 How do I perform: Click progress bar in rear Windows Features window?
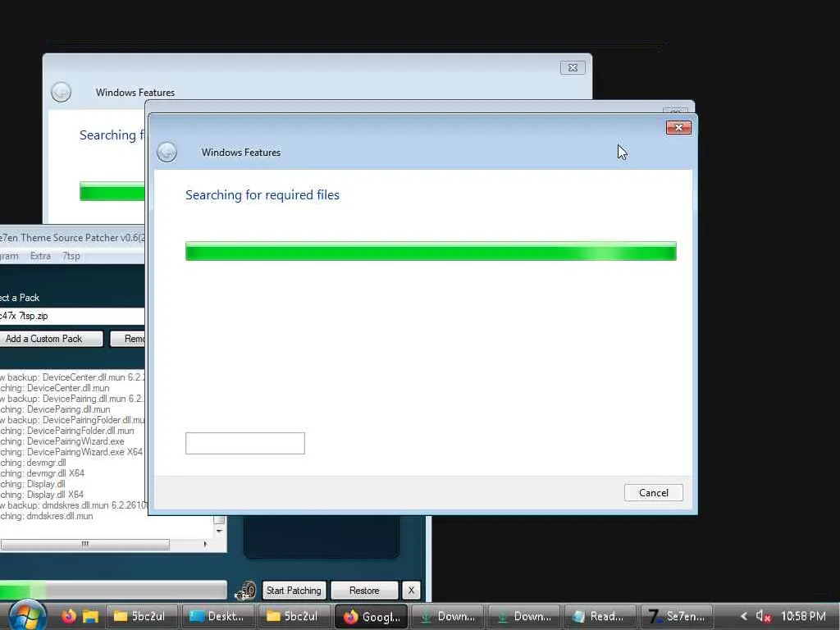click(x=112, y=191)
